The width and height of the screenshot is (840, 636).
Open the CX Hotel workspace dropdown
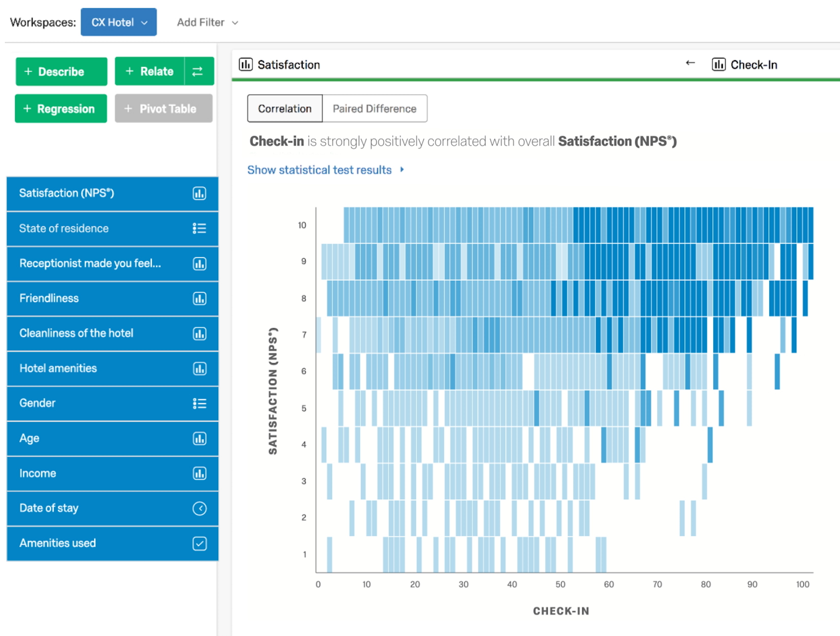(x=118, y=22)
